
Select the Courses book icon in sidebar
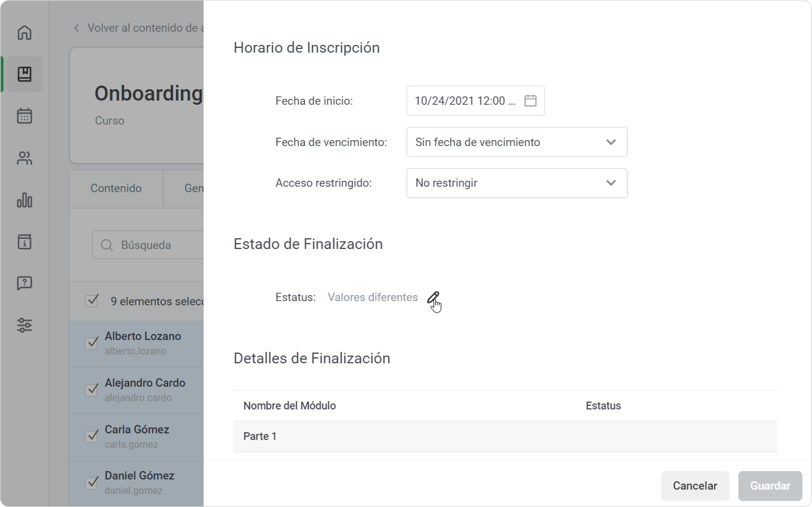click(25, 74)
